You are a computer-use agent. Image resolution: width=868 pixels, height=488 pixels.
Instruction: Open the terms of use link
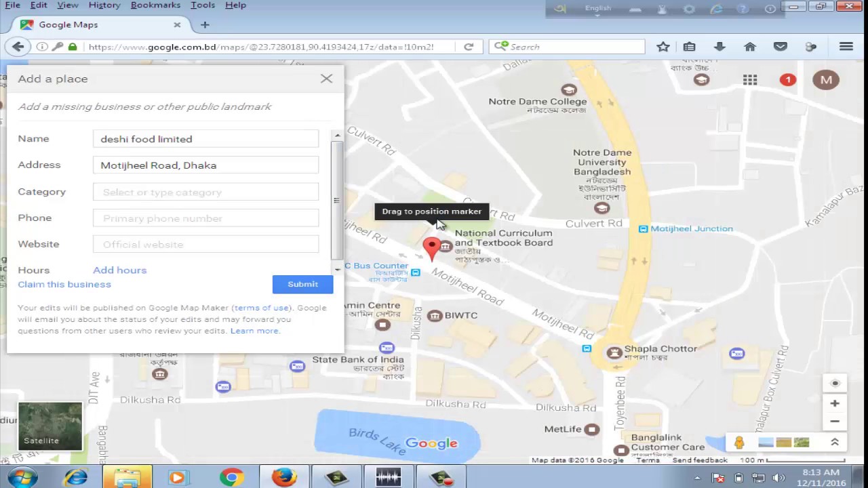click(262, 308)
